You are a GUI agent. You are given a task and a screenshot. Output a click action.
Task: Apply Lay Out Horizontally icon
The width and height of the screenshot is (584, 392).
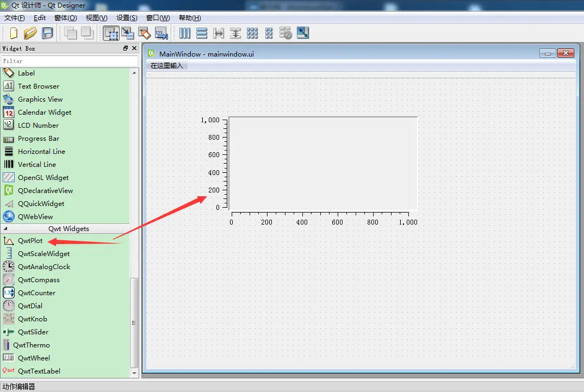185,33
